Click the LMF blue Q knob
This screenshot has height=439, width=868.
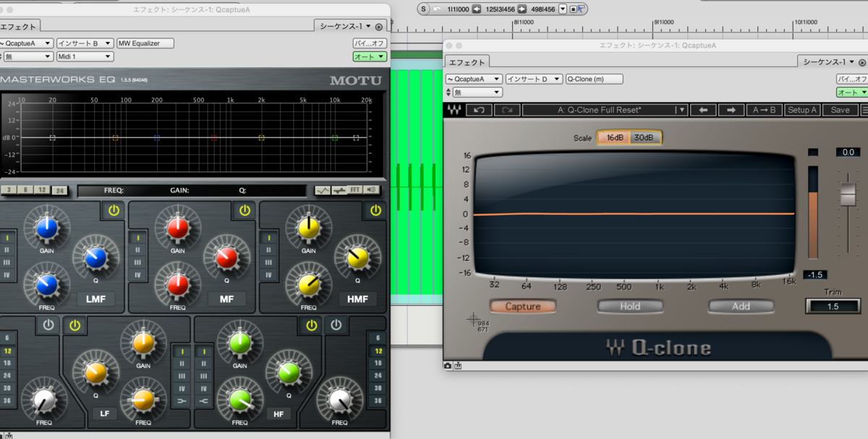tap(95, 257)
